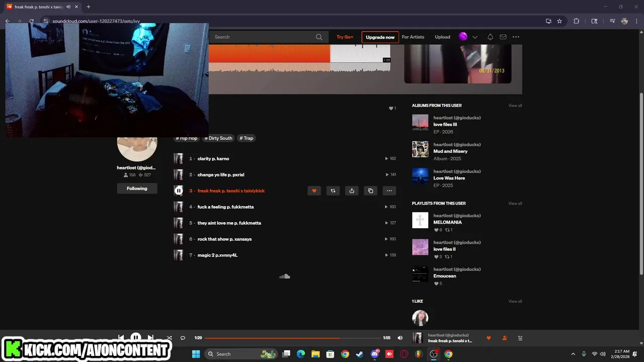Seek within the orange waveform

point(269,53)
